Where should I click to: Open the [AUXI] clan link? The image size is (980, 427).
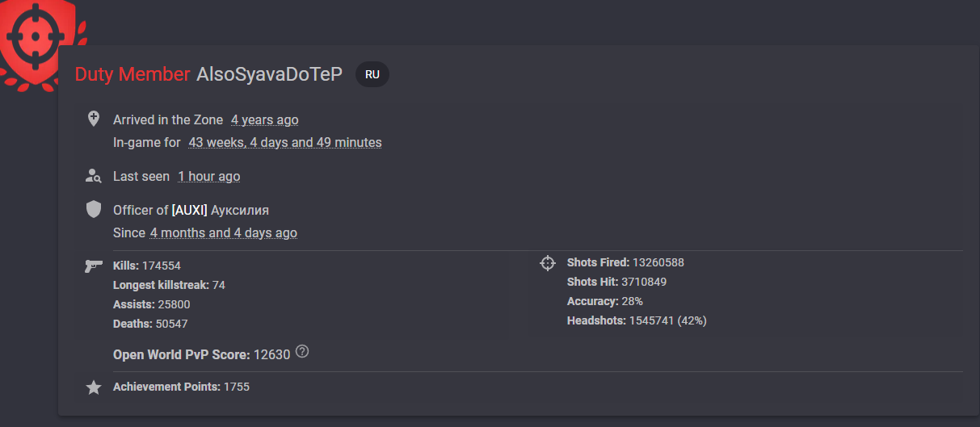190,210
